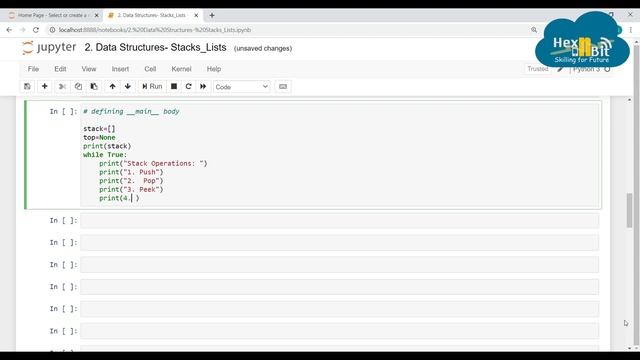The width and height of the screenshot is (640, 360).
Task: Interrupt the kernel with stop icon
Action: [174, 87]
